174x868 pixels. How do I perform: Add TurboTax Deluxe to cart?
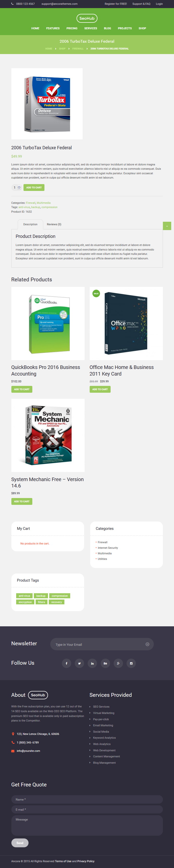(x=34, y=187)
